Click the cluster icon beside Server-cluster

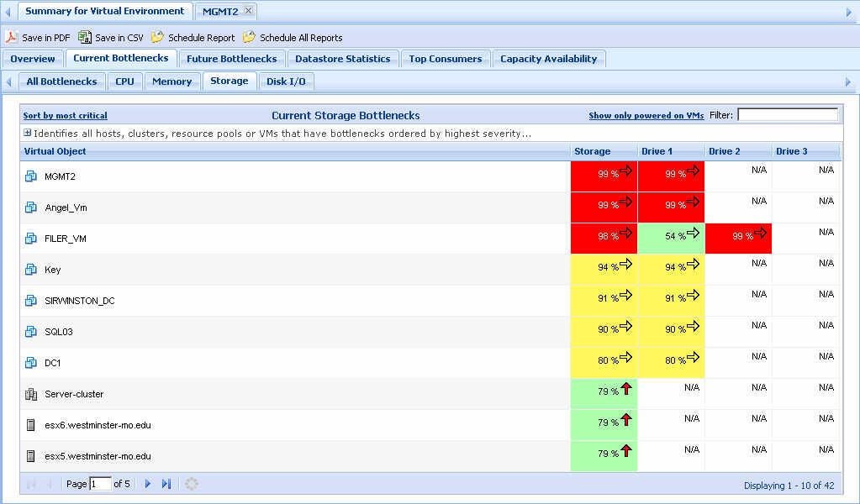pos(31,394)
